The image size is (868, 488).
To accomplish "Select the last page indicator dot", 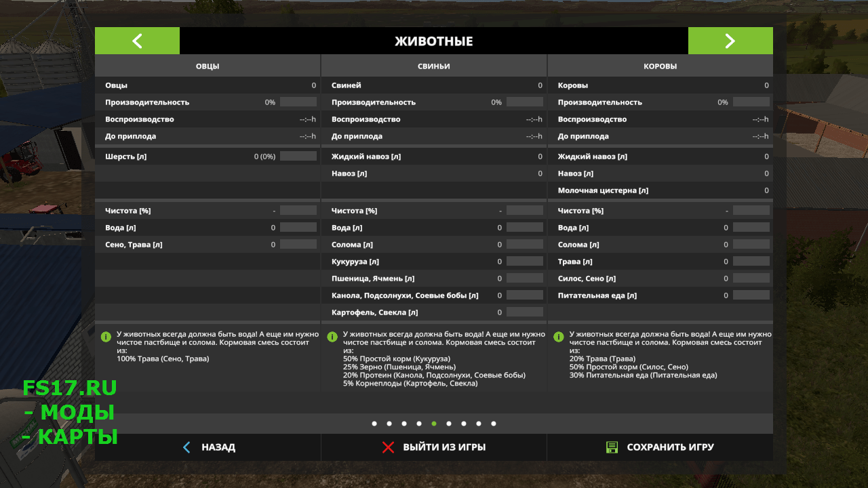I will [494, 424].
